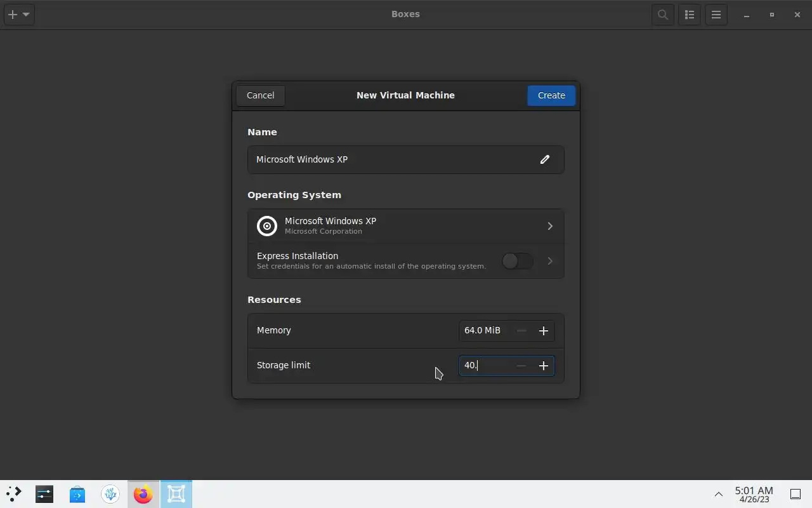Open the hamburger main menu
The width and height of the screenshot is (812, 508).
716,15
